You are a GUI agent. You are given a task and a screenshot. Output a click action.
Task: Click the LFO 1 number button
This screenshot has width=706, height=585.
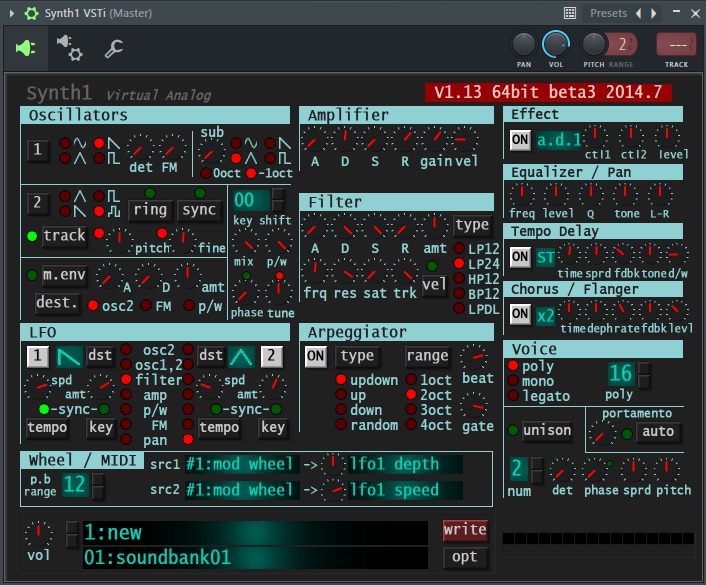(37, 356)
